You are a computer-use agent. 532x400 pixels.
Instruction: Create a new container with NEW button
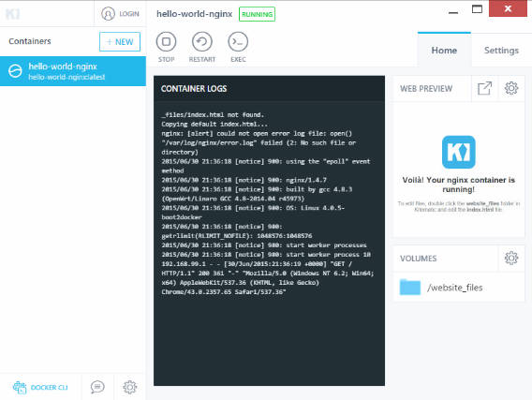tap(120, 42)
